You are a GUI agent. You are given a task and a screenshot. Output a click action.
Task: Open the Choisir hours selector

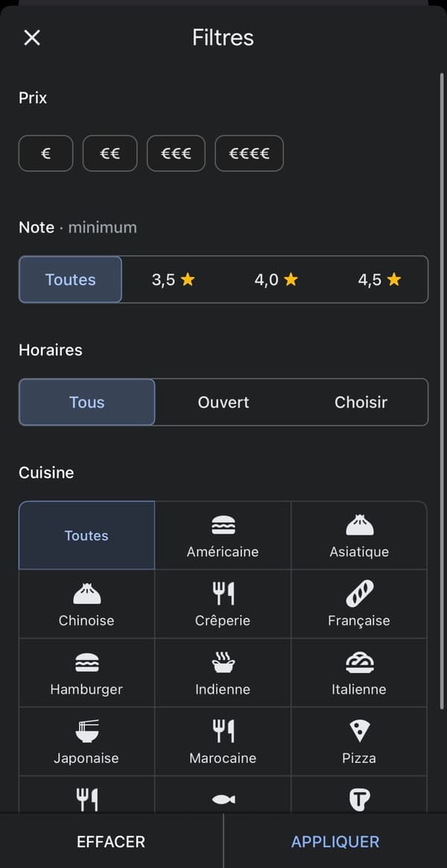(x=360, y=402)
